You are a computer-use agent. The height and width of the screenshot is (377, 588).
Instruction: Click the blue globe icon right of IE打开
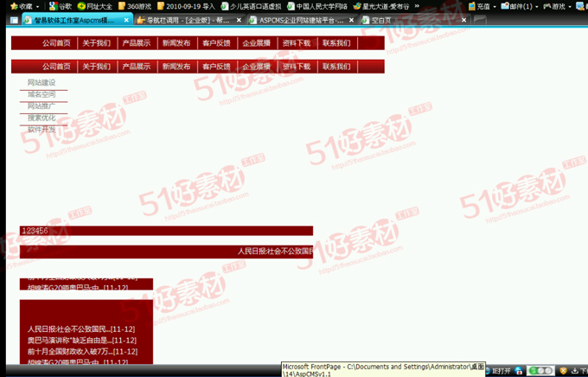519,371
